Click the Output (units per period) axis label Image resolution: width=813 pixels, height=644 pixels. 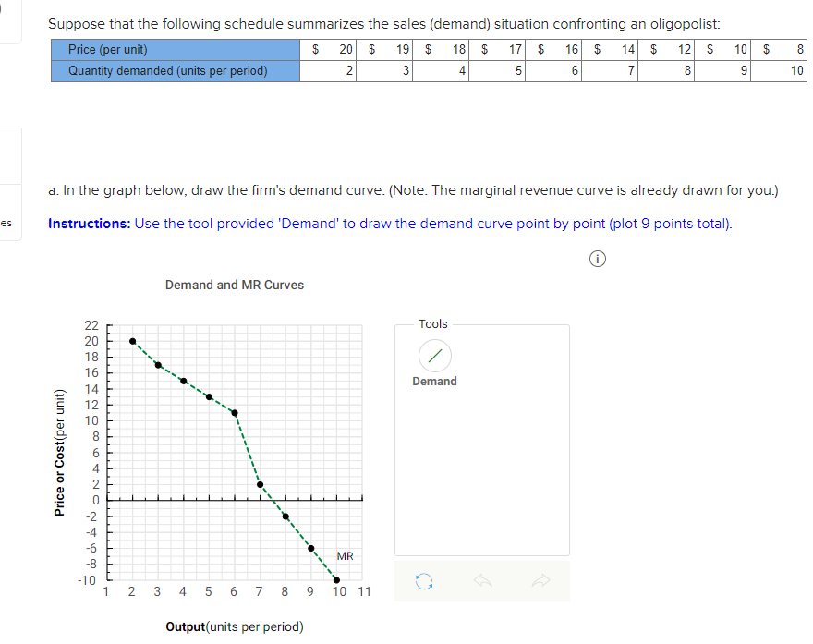pos(234,626)
